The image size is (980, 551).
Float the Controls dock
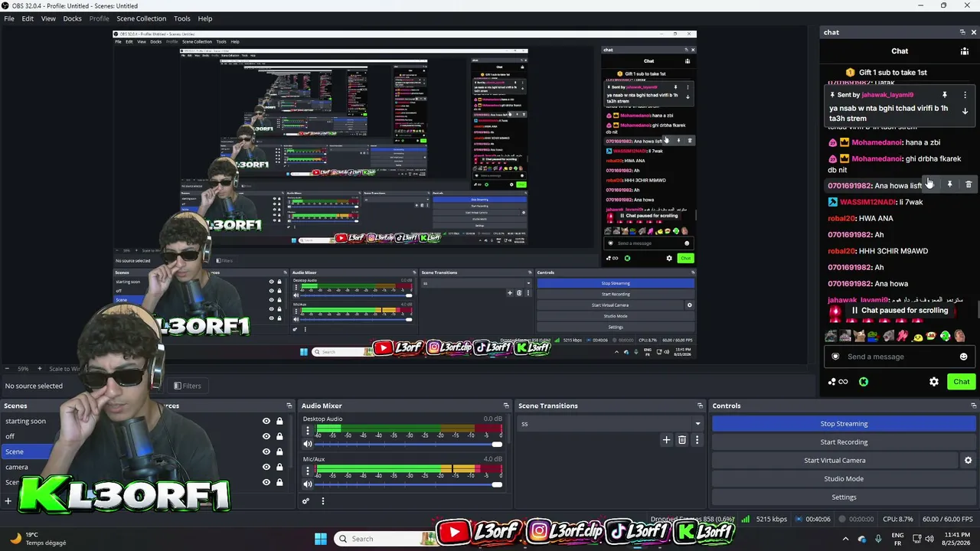point(974,406)
